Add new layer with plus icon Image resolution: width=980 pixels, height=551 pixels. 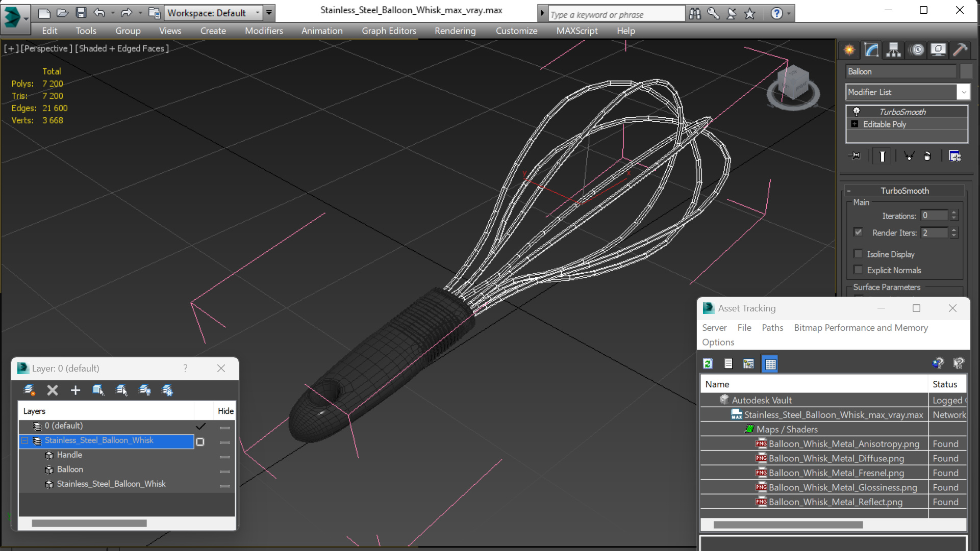76,390
